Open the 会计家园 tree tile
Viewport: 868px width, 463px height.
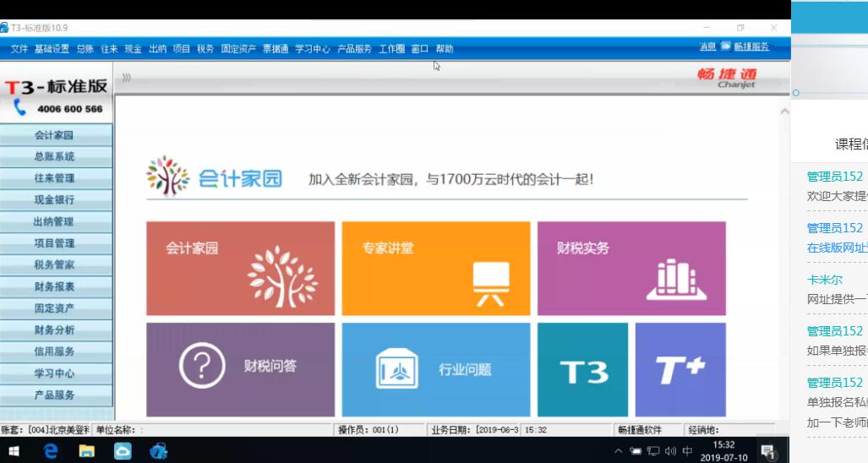click(x=240, y=269)
